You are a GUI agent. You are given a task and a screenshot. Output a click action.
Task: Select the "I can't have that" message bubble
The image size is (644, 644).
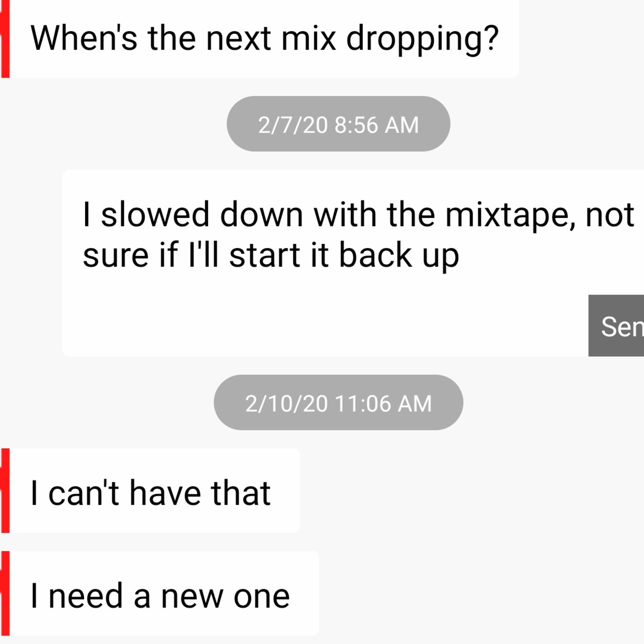coord(150,491)
